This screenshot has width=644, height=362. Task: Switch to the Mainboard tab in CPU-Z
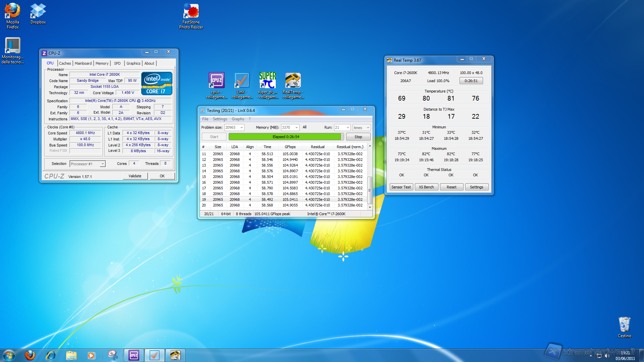[x=83, y=63]
